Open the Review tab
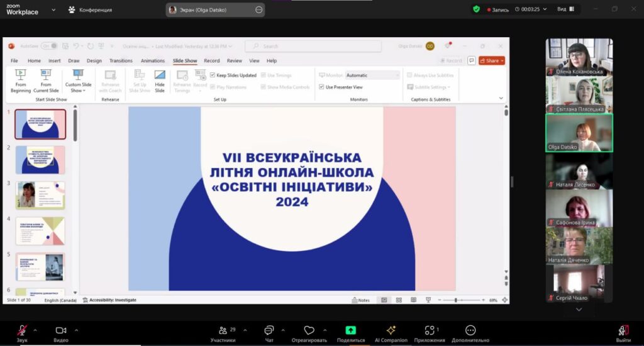This screenshot has height=346, width=644. coord(234,60)
